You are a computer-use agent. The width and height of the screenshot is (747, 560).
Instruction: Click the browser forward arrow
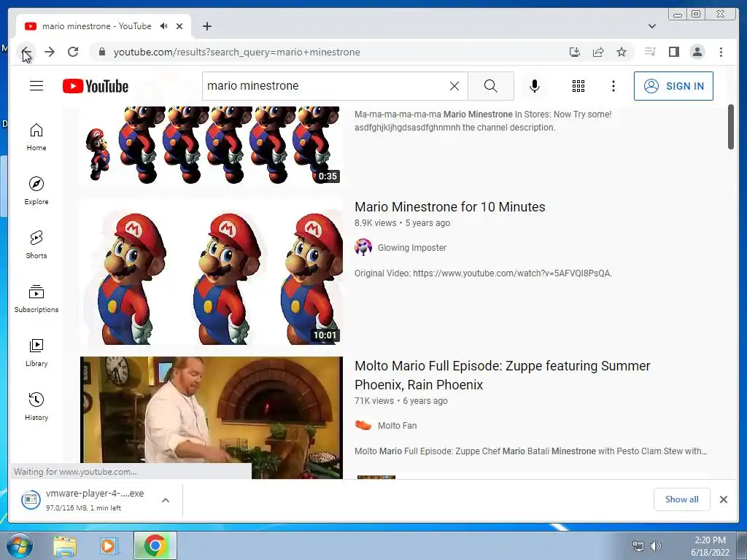pos(50,52)
